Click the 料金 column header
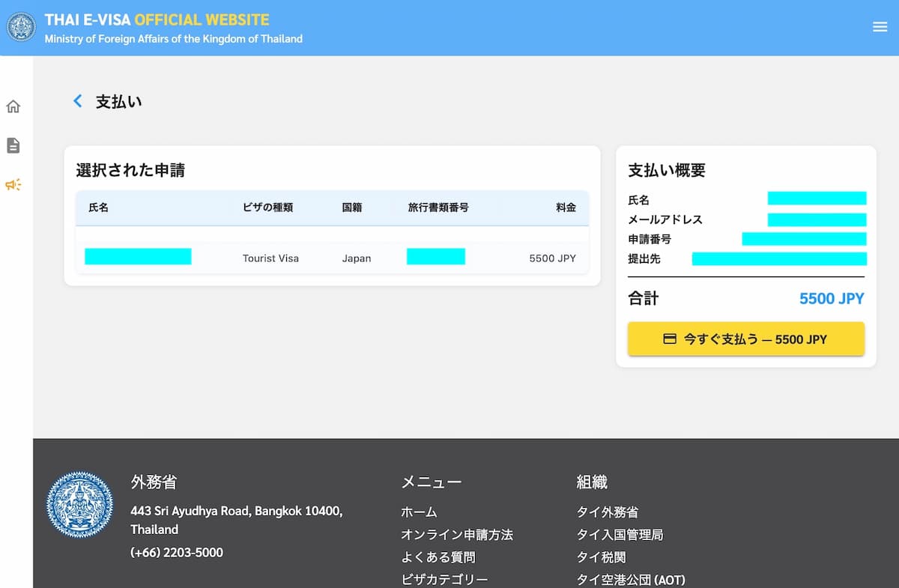 click(x=566, y=207)
